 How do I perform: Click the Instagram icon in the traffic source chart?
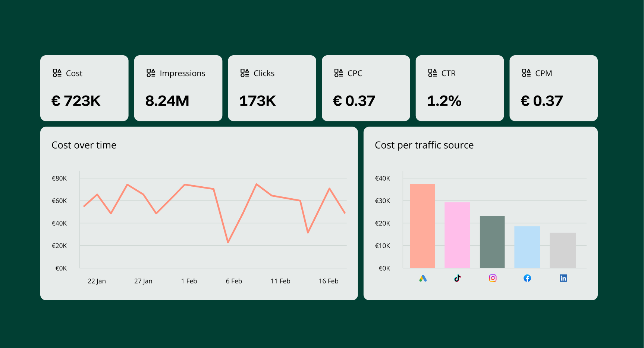click(x=492, y=278)
